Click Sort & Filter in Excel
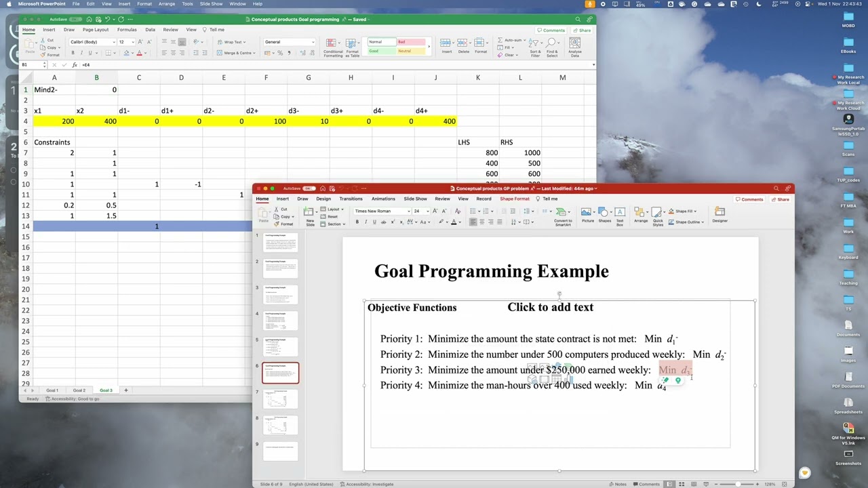Viewport: 868px width, 488px height. 536,47
